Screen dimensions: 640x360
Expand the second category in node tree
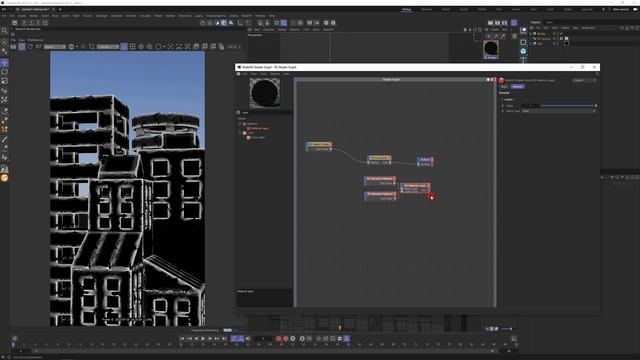click(x=240, y=133)
